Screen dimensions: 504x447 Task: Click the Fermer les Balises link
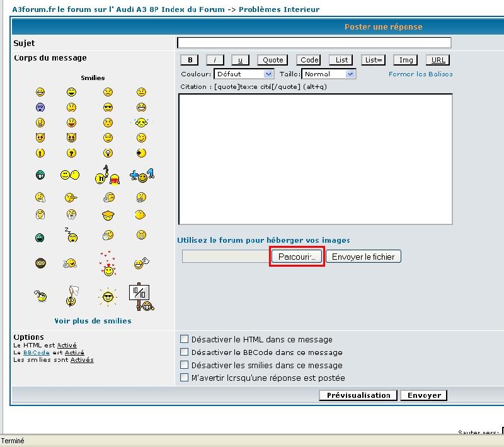coord(420,74)
